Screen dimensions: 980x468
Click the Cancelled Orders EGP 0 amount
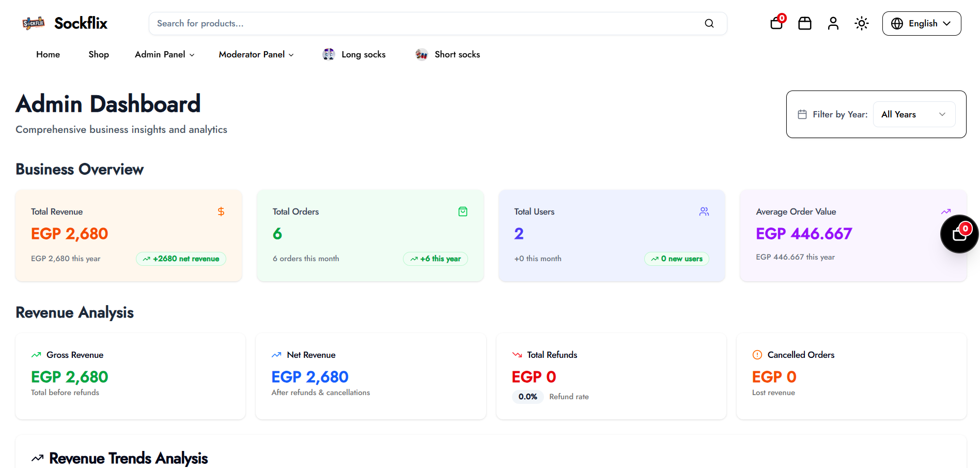[x=774, y=377]
